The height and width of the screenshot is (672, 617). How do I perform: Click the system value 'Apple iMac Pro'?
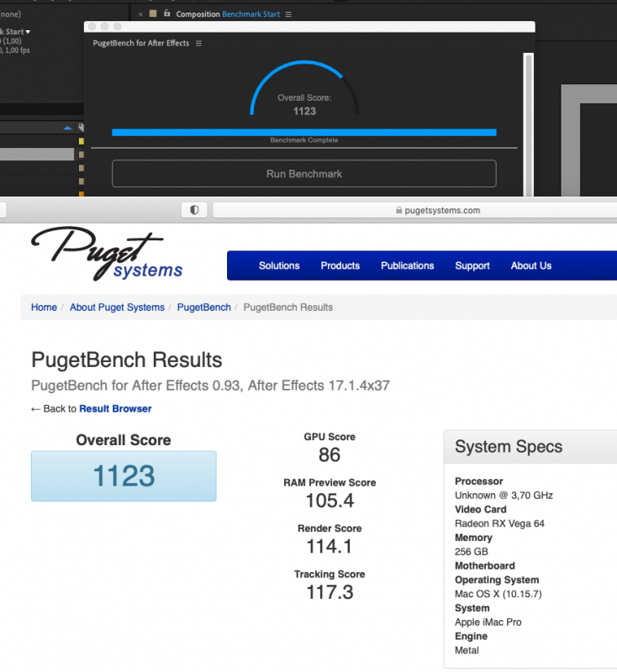(x=488, y=622)
